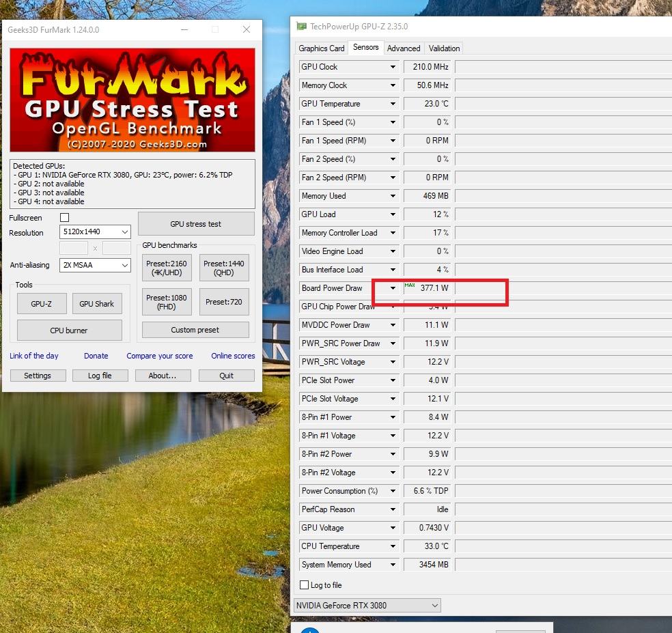Launch the GPU Shark tool
The width and height of the screenshot is (672, 633).
(x=97, y=303)
